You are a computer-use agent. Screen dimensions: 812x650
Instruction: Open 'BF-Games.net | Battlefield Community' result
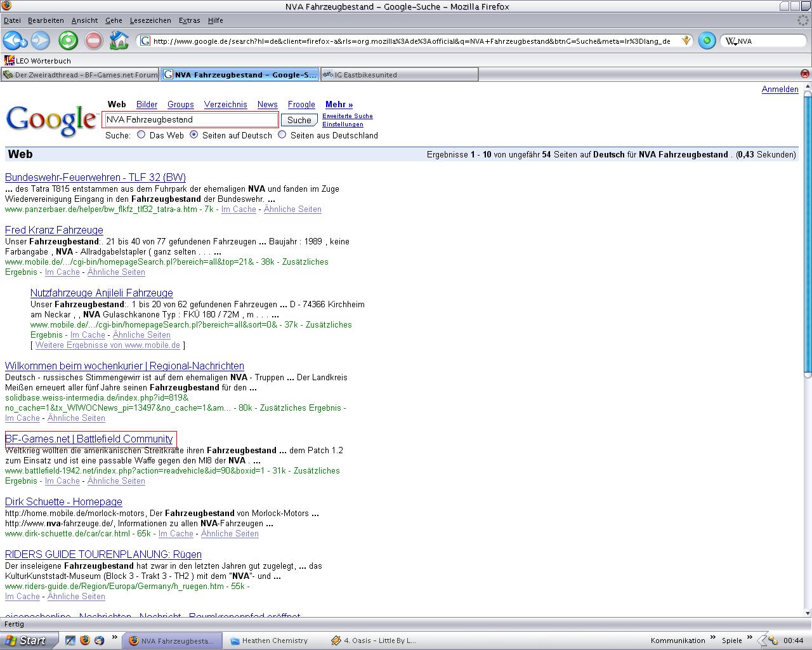(89, 439)
